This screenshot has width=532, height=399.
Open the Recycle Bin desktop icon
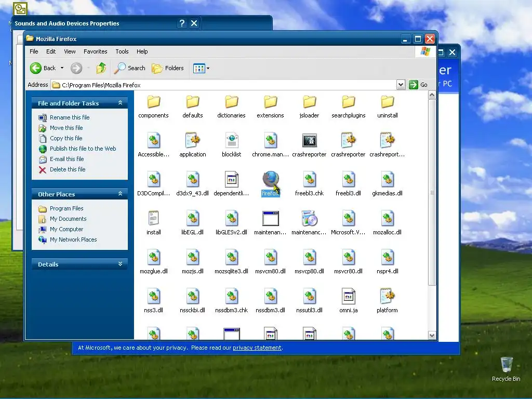[506, 369]
